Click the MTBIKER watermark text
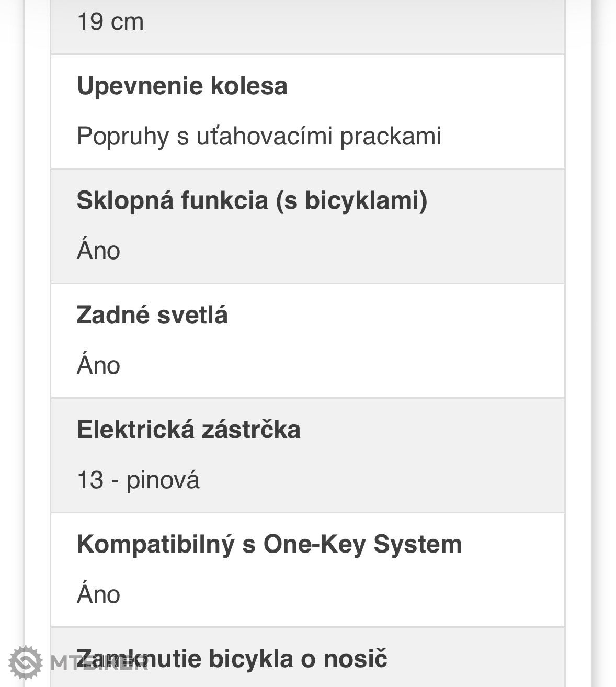616x687 pixels. (99, 663)
